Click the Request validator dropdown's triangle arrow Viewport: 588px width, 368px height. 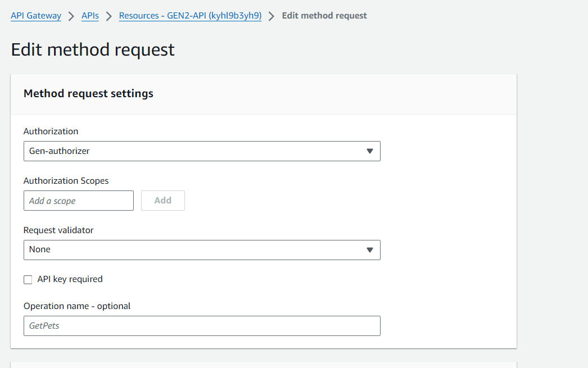point(370,250)
